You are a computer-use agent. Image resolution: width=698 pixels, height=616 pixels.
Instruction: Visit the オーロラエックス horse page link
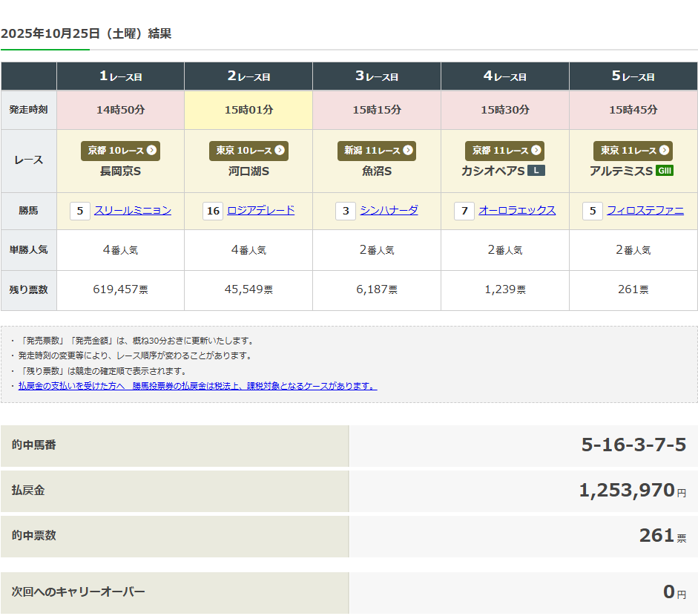517,211
